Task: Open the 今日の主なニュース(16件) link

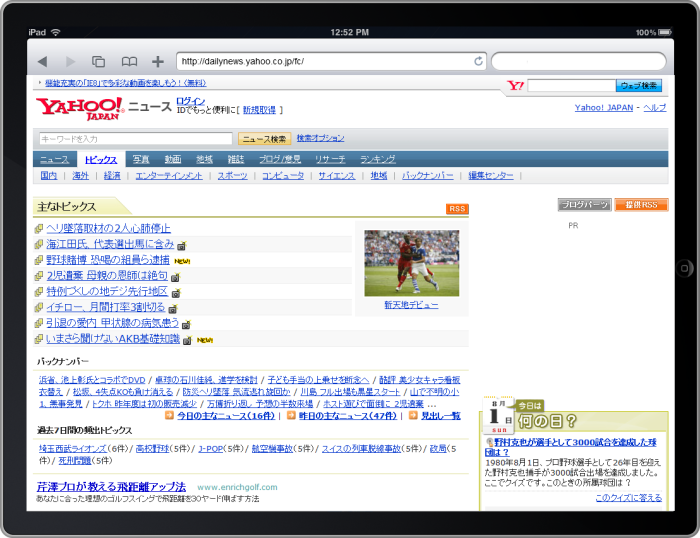Action: tap(226, 416)
